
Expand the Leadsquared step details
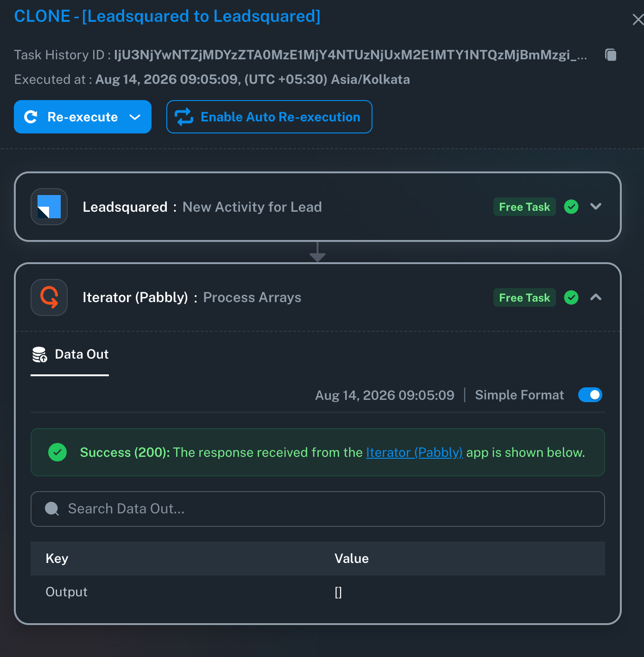point(596,207)
